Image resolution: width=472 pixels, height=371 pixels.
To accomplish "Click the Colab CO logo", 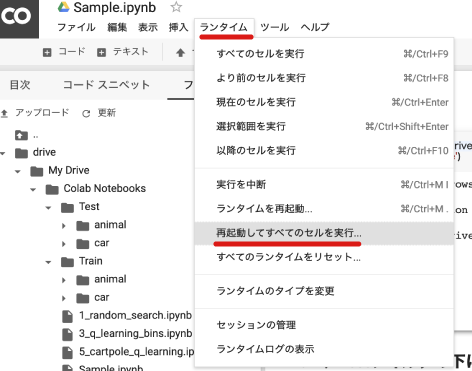I will pos(17,17).
